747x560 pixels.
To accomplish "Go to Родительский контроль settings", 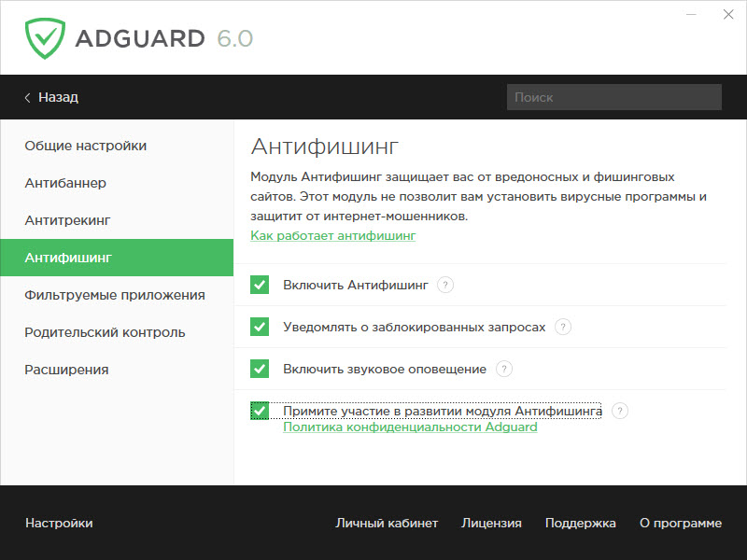I will (117, 332).
